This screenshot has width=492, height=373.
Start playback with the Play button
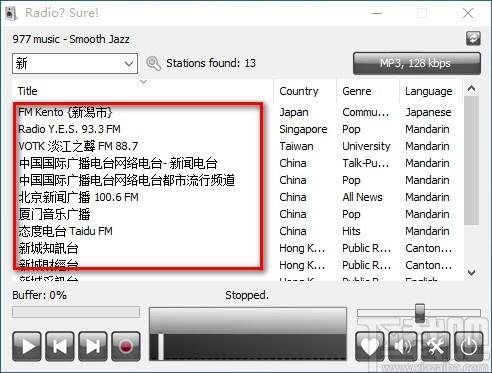[27, 346]
